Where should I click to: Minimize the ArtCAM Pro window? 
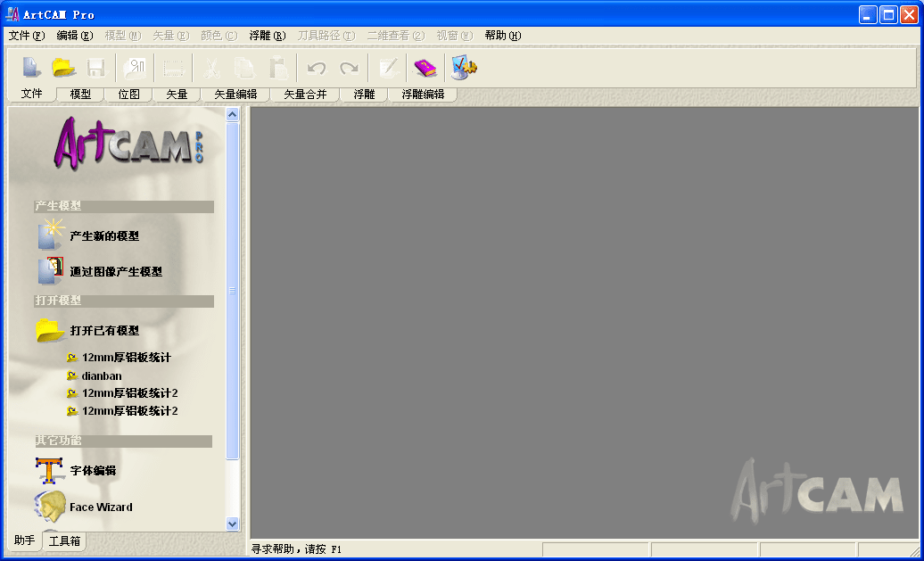tap(868, 15)
